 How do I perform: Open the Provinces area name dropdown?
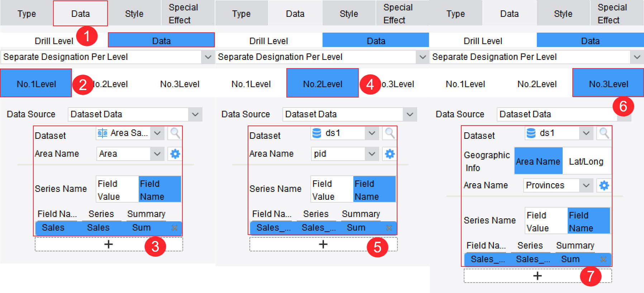click(x=586, y=185)
